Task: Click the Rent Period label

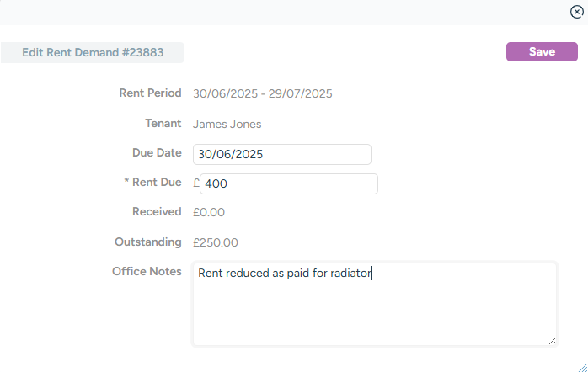Action: [150, 93]
